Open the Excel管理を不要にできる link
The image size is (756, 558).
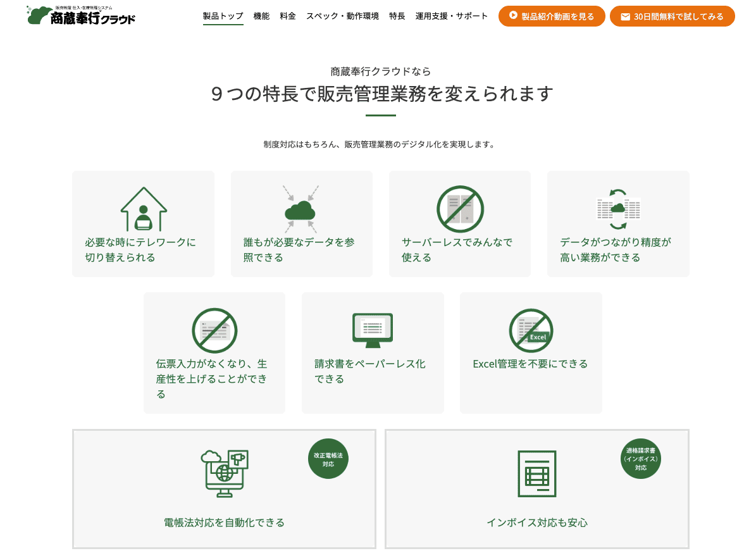click(x=531, y=353)
